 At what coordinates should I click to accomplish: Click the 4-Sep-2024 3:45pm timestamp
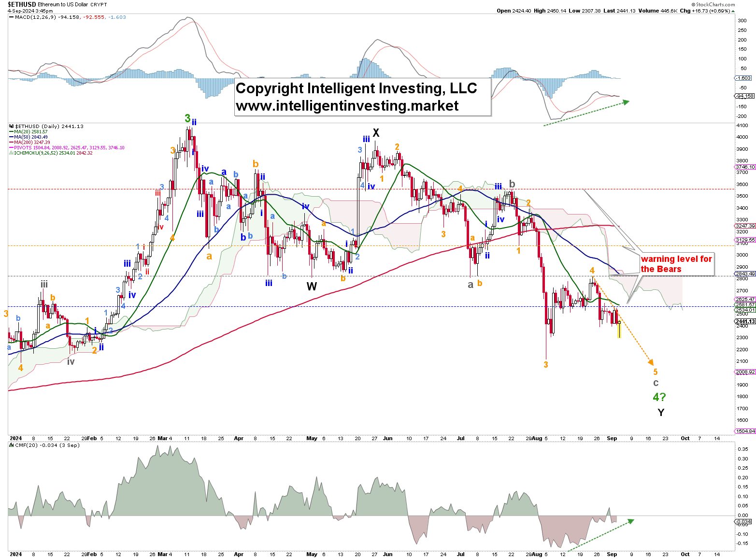pyautogui.click(x=30, y=11)
